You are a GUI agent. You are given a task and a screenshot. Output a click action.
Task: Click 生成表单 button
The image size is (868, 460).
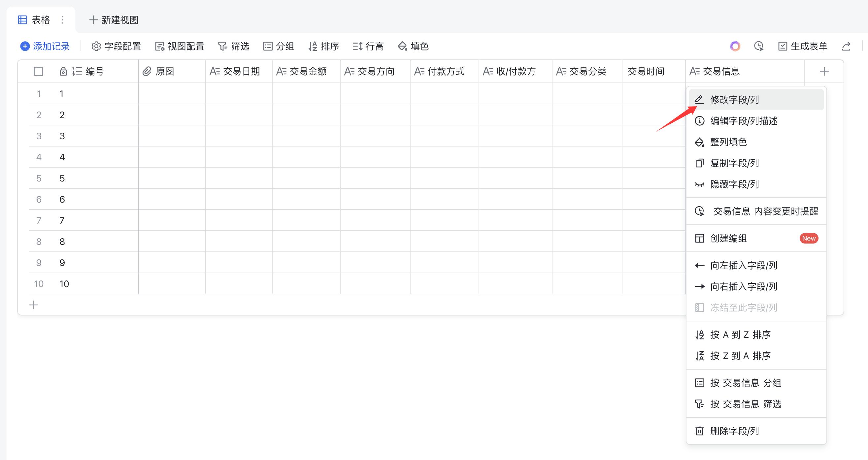pyautogui.click(x=802, y=46)
